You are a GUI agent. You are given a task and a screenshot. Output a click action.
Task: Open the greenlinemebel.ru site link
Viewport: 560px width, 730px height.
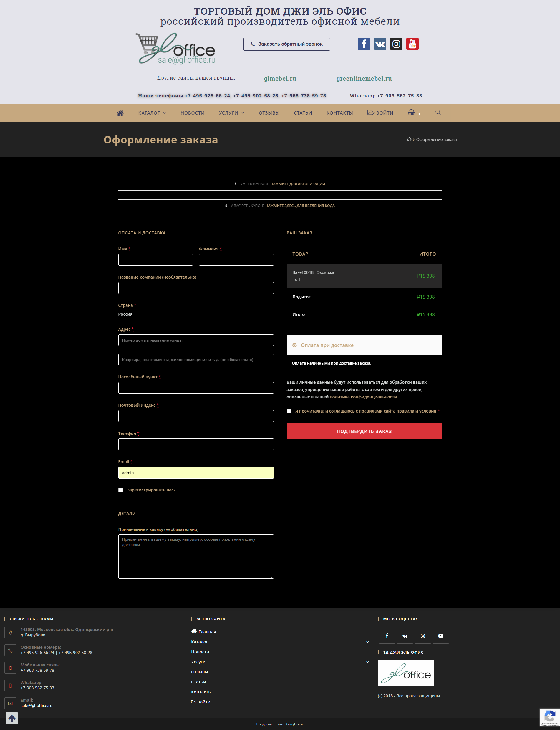coord(364,79)
